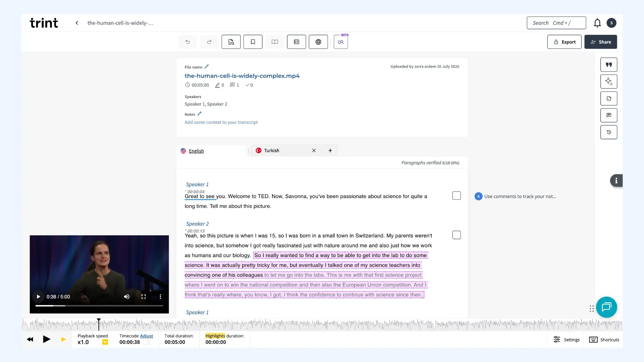Viewport: 644px width, 362px height.
Task: Click timestamp 00:00:13
Action: (196, 231)
